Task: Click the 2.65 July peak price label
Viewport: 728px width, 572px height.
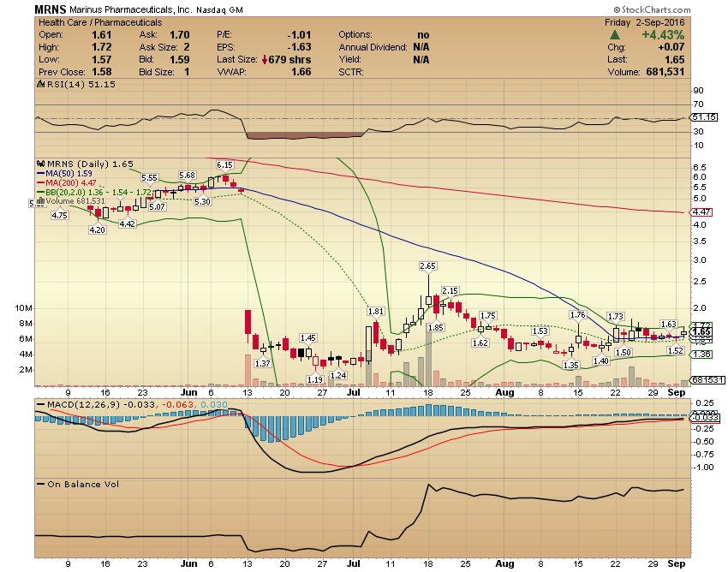Action: [x=427, y=266]
